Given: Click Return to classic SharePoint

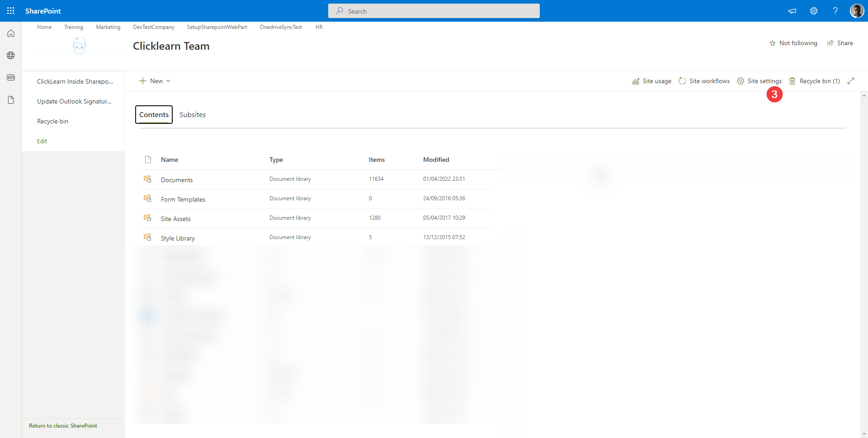Looking at the screenshot, I should pyautogui.click(x=63, y=426).
